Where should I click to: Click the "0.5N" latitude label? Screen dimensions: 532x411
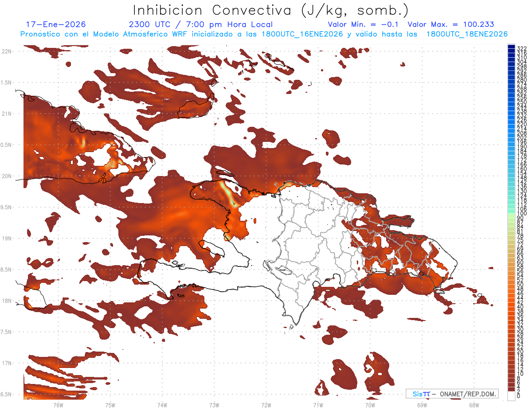click(x=7, y=145)
